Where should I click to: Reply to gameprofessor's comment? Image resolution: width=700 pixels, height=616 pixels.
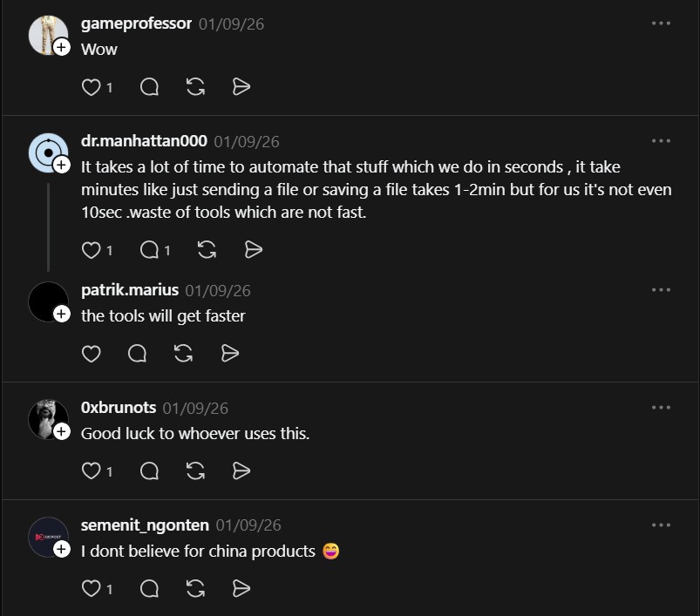point(149,86)
